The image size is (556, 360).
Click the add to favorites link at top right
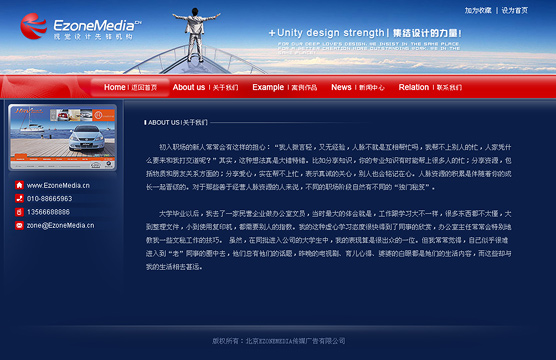click(x=478, y=10)
